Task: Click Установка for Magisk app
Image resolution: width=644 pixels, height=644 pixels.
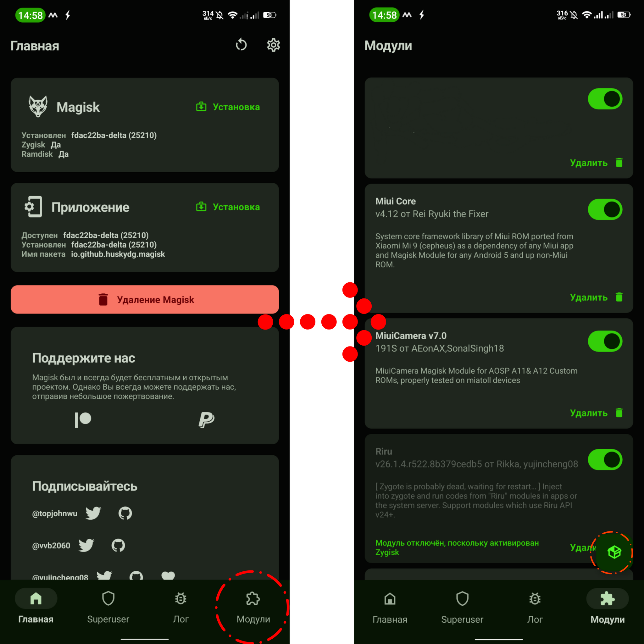Action: pyautogui.click(x=235, y=107)
